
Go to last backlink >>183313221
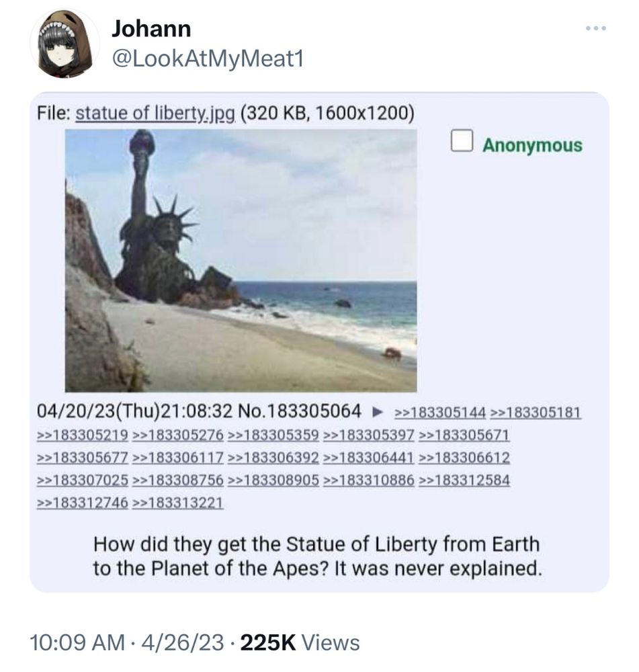pos(178,502)
